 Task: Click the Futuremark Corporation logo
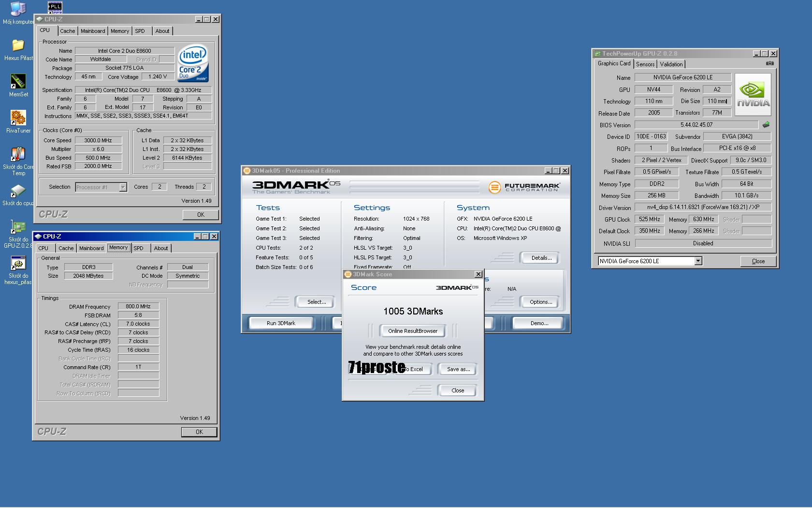coord(524,187)
